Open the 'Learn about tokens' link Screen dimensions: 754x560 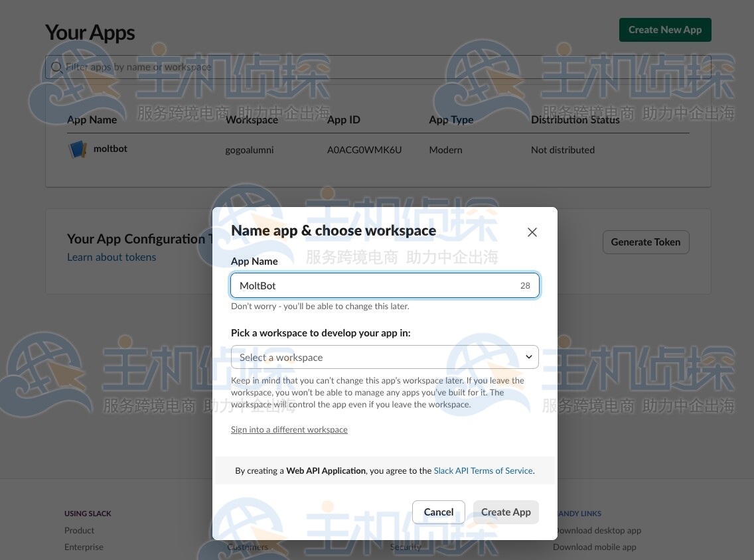click(x=112, y=257)
